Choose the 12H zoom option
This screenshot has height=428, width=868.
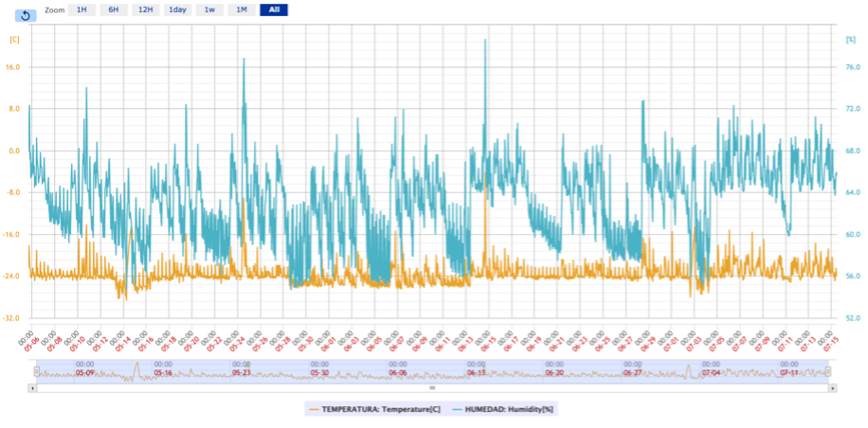tap(145, 9)
